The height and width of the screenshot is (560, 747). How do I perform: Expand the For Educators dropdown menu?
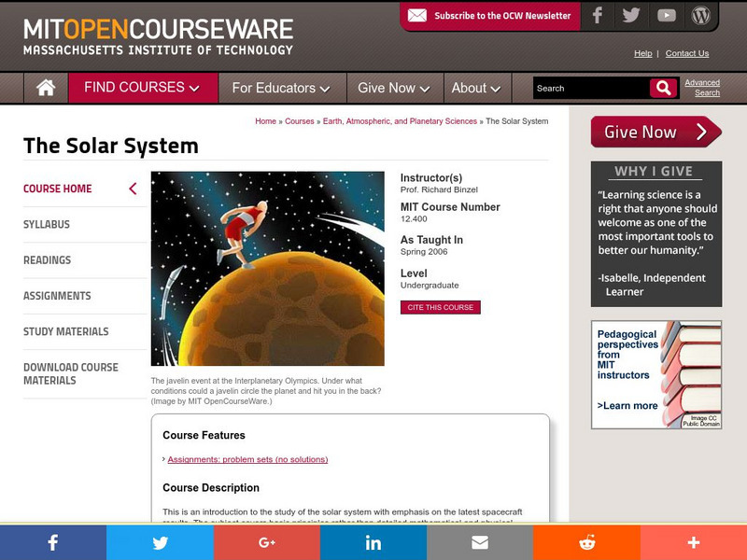point(282,88)
